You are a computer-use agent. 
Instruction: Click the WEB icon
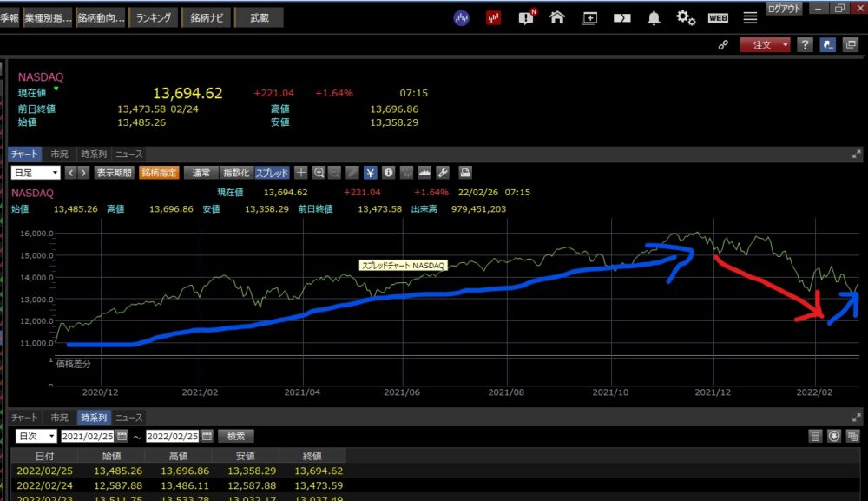pyautogui.click(x=718, y=18)
